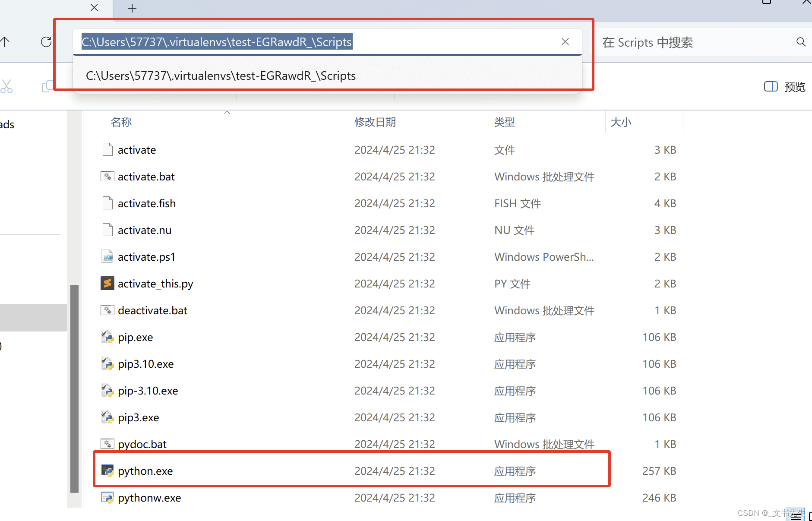Image resolution: width=812 pixels, height=521 pixels.
Task: Collapse the sort chevron above 名称 column
Action: 227,112
